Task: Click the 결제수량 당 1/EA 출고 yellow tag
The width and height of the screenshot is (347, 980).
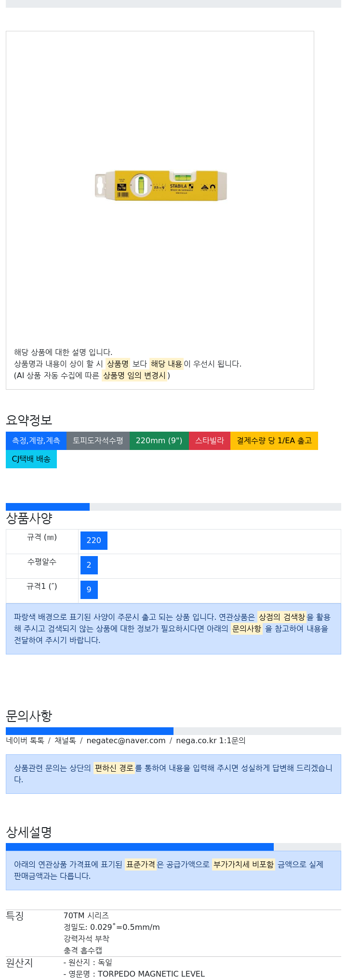Action: pyautogui.click(x=274, y=441)
